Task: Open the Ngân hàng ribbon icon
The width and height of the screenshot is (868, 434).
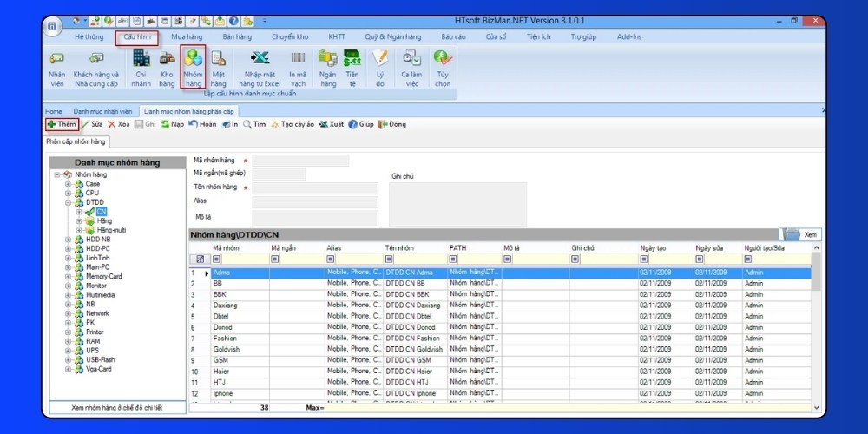Action: click(328, 68)
